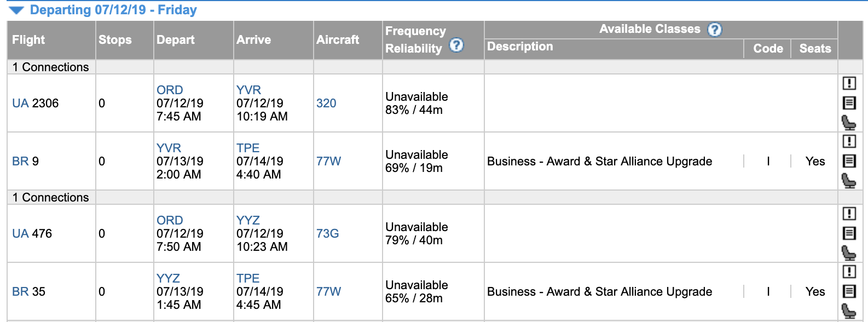Click the alert icon for UA 2306

coord(849,83)
